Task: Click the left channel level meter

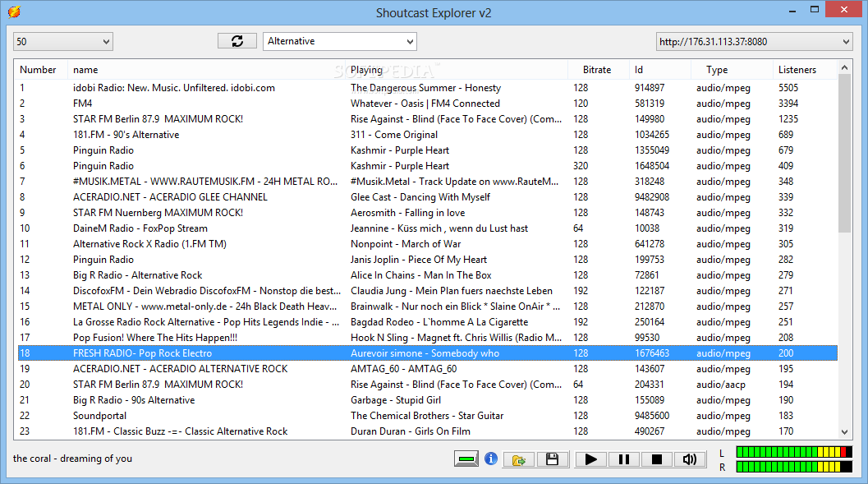Action: (794, 452)
